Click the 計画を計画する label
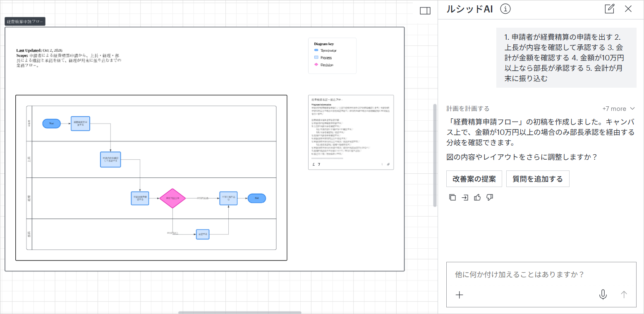The height and width of the screenshot is (314, 644). pos(468,109)
